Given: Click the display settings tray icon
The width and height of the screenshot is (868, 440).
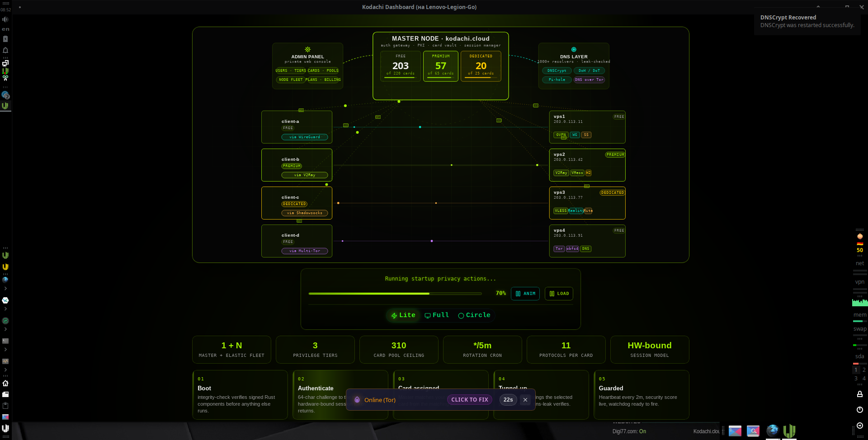Looking at the screenshot, I should 5,63.
